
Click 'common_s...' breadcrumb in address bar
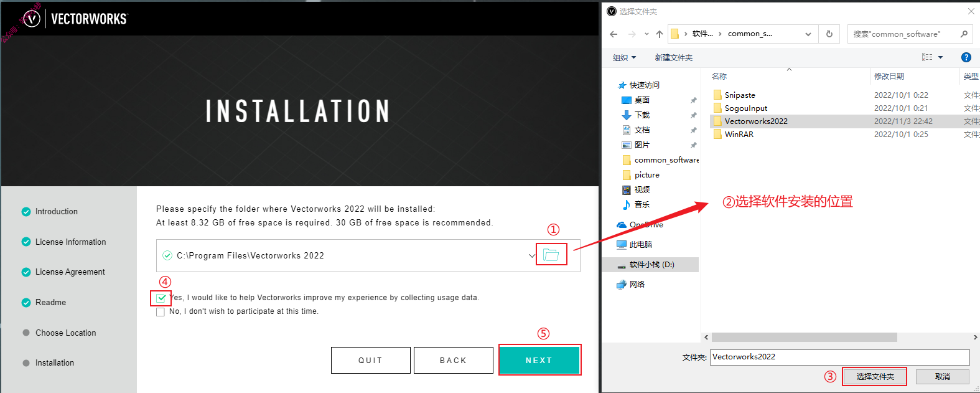(x=750, y=34)
